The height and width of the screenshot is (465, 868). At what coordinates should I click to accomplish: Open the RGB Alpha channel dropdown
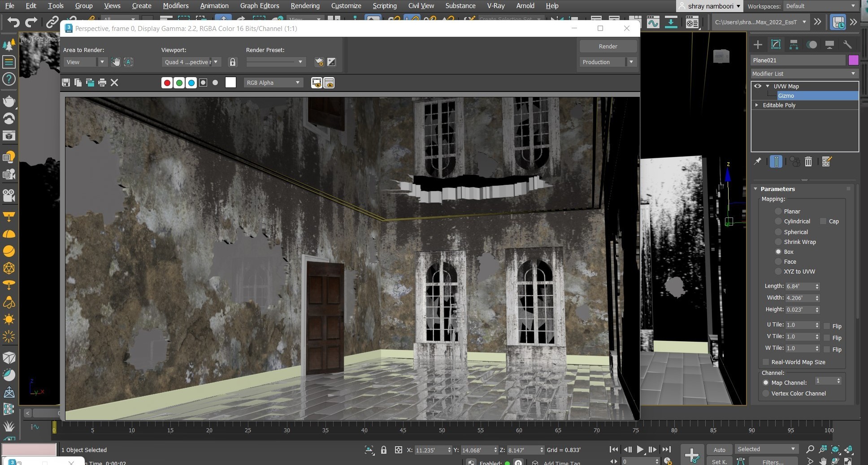coord(273,83)
